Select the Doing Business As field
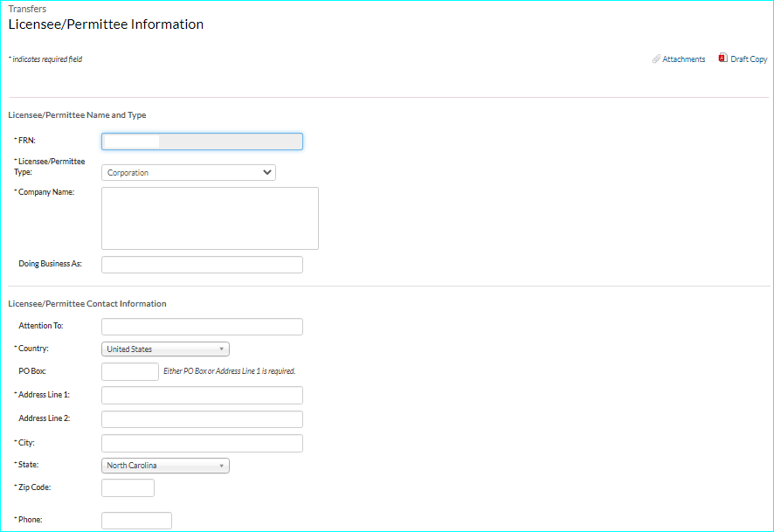The image size is (774, 532). pyautogui.click(x=202, y=265)
